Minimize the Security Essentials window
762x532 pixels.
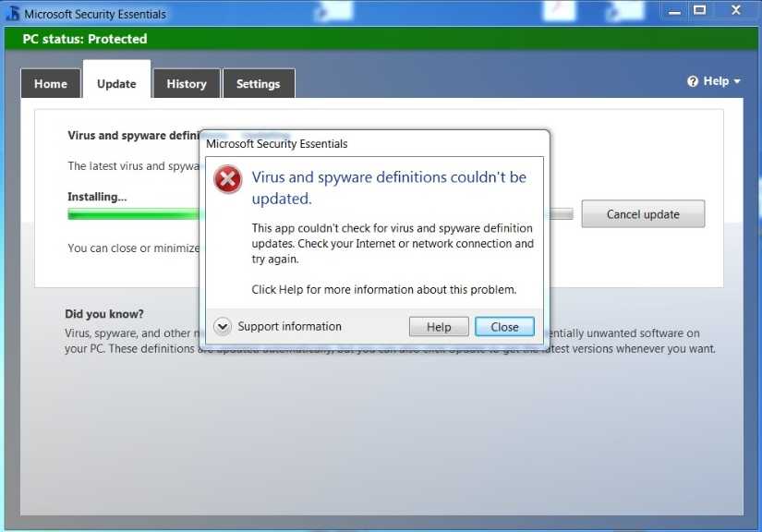point(673,10)
